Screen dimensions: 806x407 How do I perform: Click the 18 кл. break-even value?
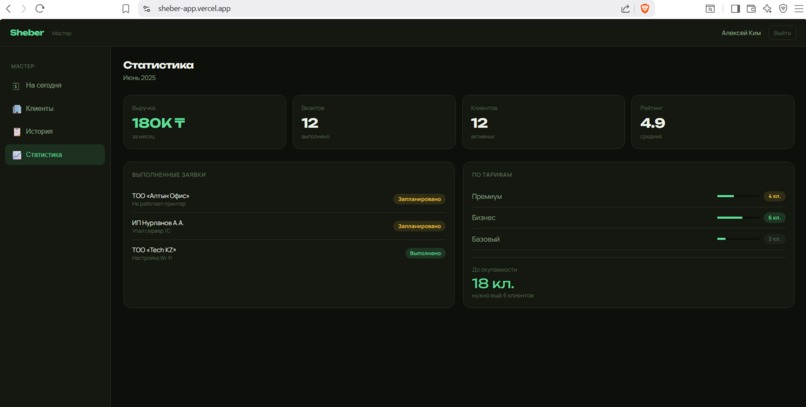click(493, 284)
